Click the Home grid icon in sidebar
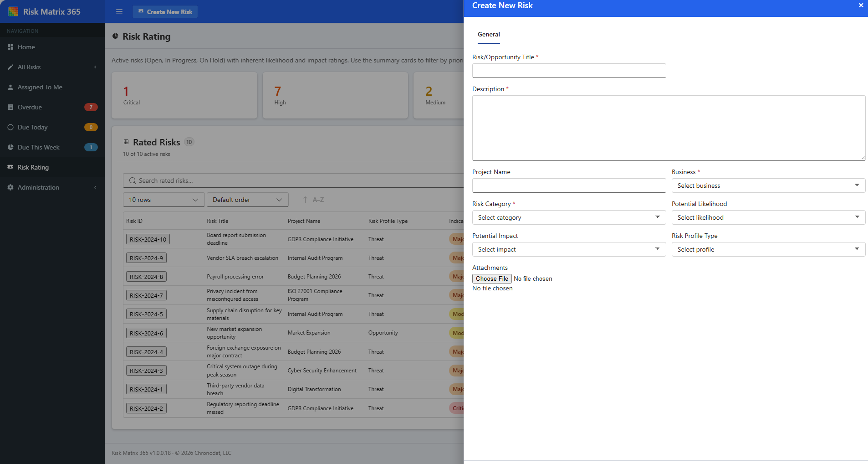 (x=10, y=47)
